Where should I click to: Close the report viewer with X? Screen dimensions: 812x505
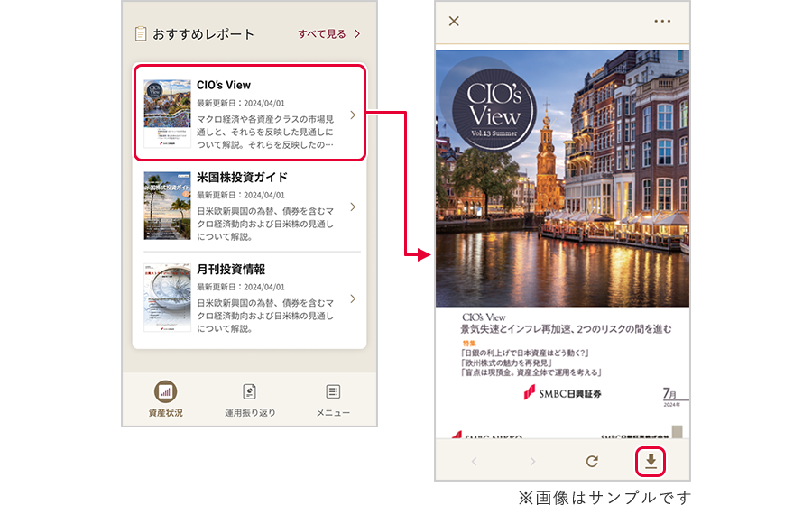pyautogui.click(x=454, y=22)
